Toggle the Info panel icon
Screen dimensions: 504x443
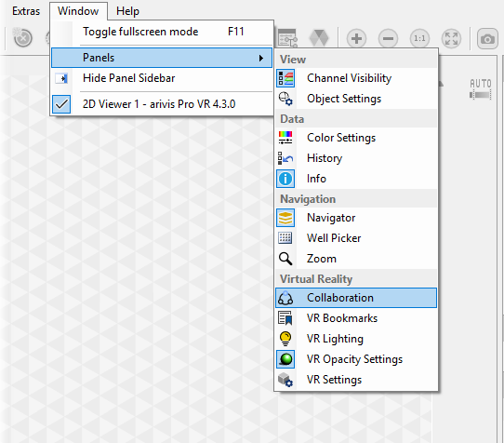(285, 179)
